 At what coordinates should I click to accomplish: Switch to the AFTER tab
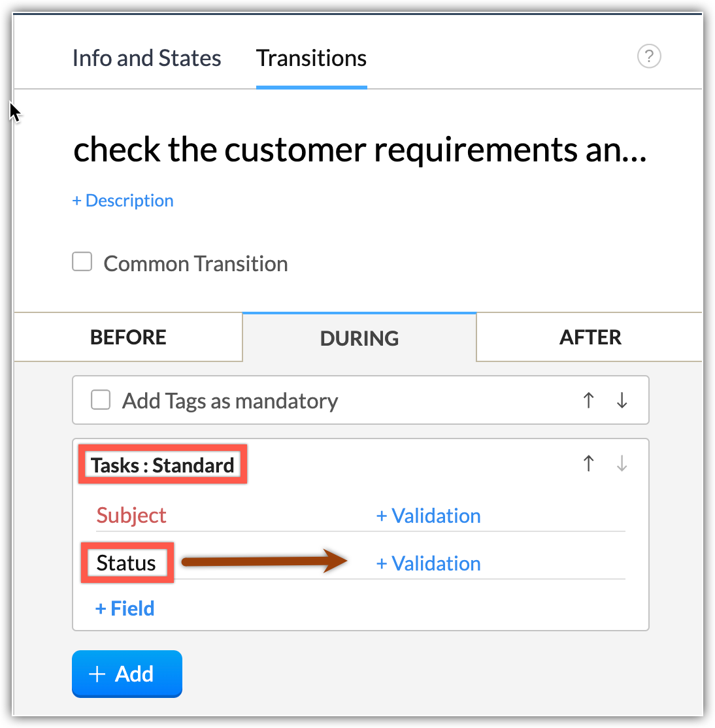coord(590,337)
